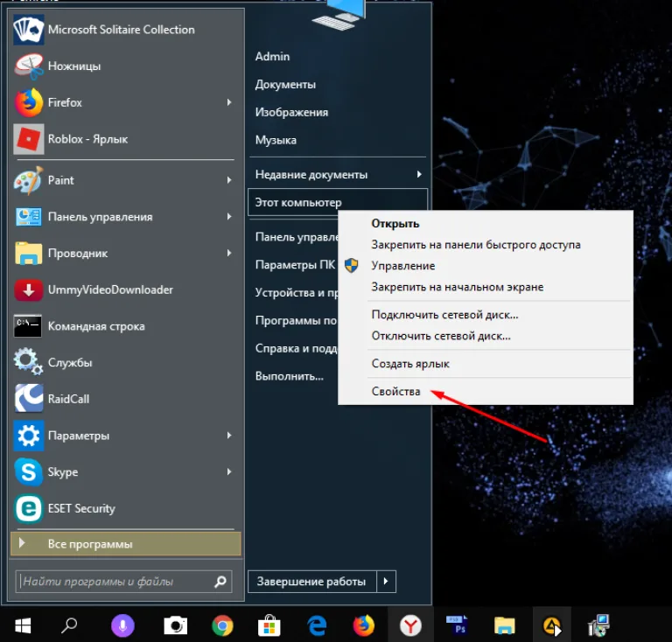This screenshot has height=642, width=672.
Task: Click the shield icon beside Управление
Action: [x=352, y=265]
